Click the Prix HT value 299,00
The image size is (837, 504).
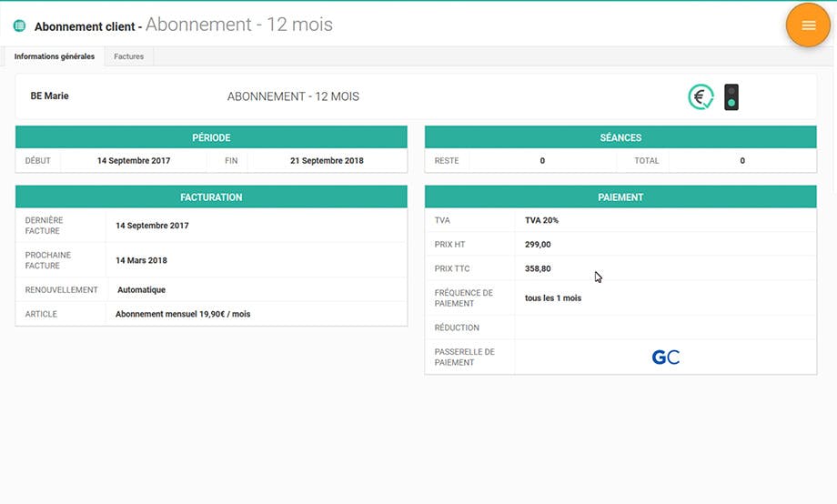538,245
